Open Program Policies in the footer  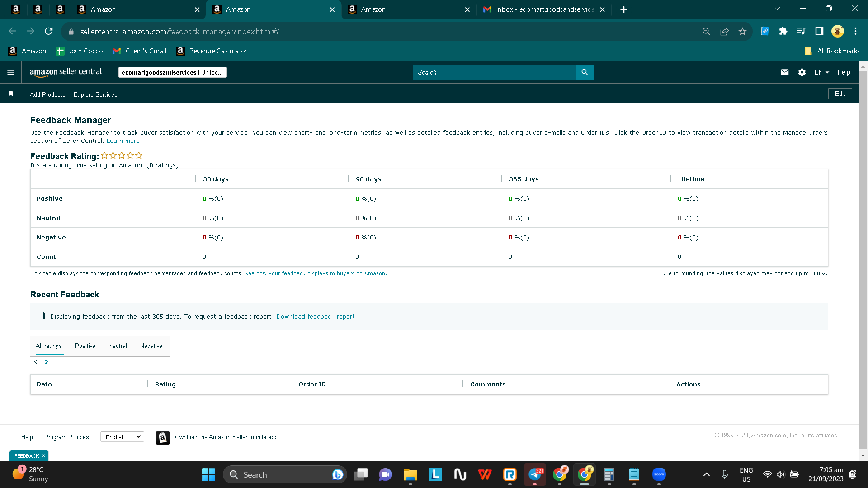tap(66, 437)
